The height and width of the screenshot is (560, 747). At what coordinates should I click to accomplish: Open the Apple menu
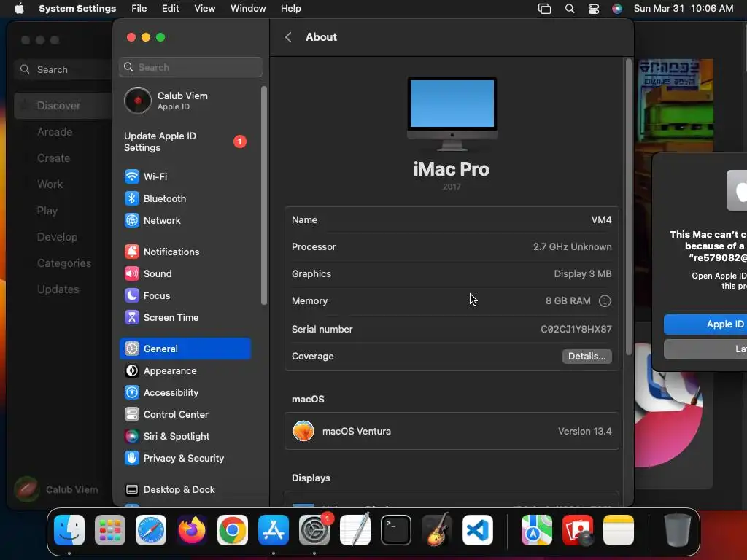(x=19, y=9)
